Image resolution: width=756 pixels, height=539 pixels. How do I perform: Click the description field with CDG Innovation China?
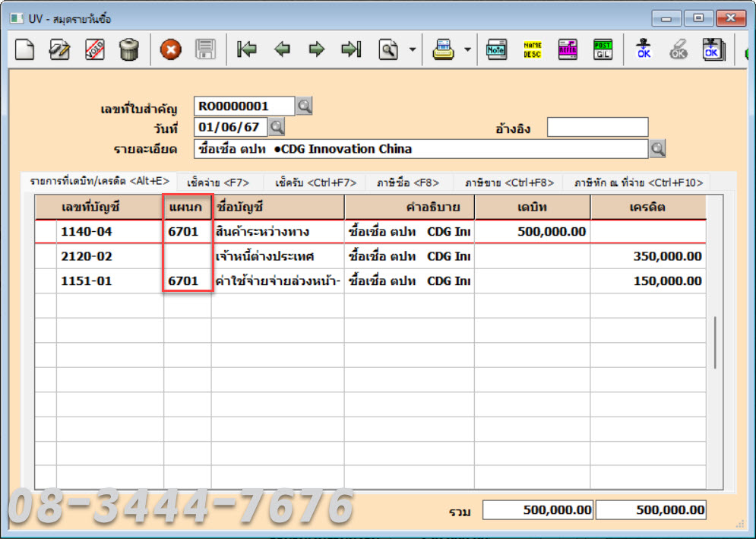pyautogui.click(x=421, y=148)
